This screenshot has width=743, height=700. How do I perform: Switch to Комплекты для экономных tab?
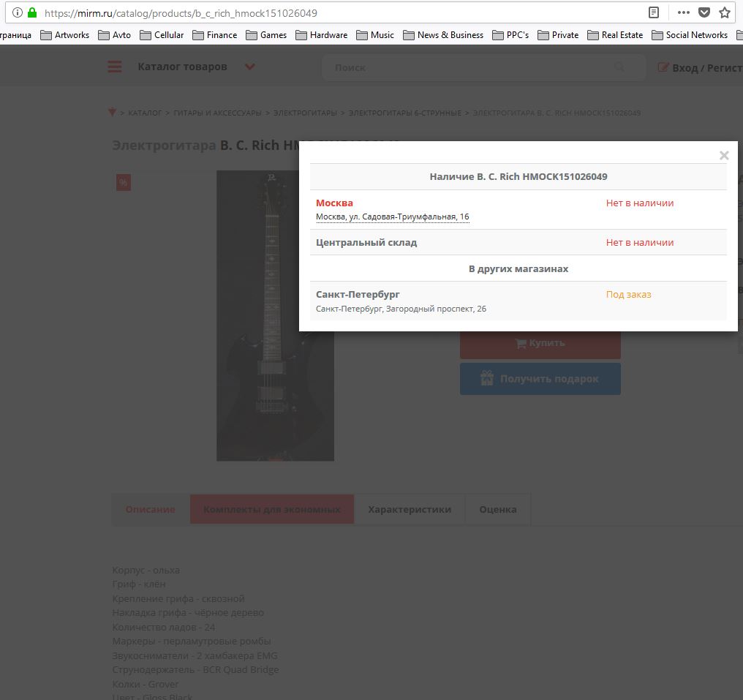click(x=272, y=510)
